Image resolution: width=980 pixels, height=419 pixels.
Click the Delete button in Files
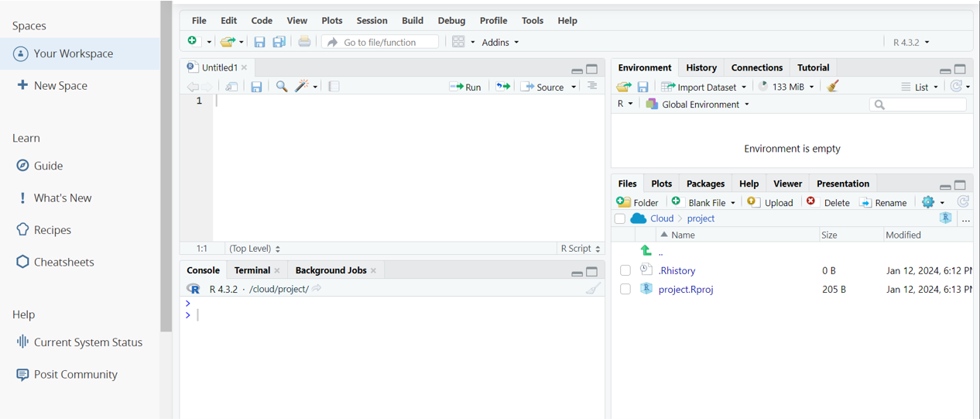828,202
